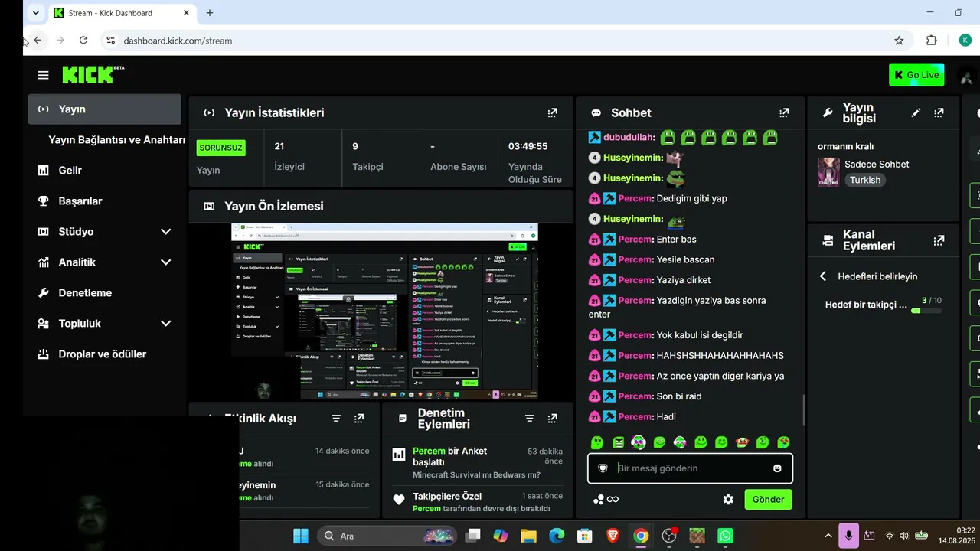Insert the angry green emote from quick row
This screenshot has width=980, height=551.
click(618, 442)
